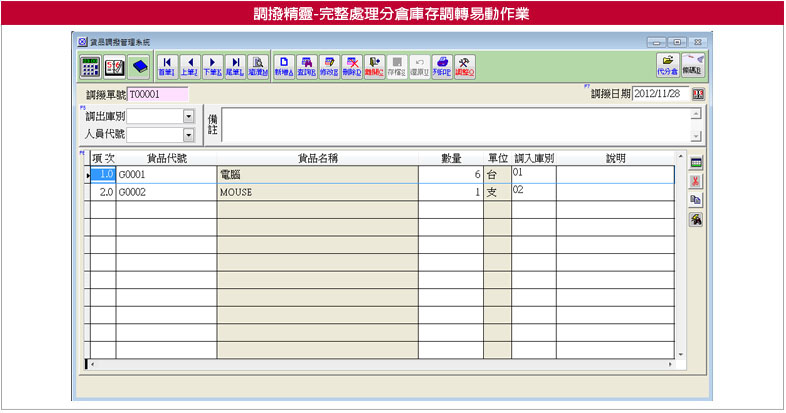The width and height of the screenshot is (786, 413).
Task: Go to previous record (上筆)
Action: [189, 66]
